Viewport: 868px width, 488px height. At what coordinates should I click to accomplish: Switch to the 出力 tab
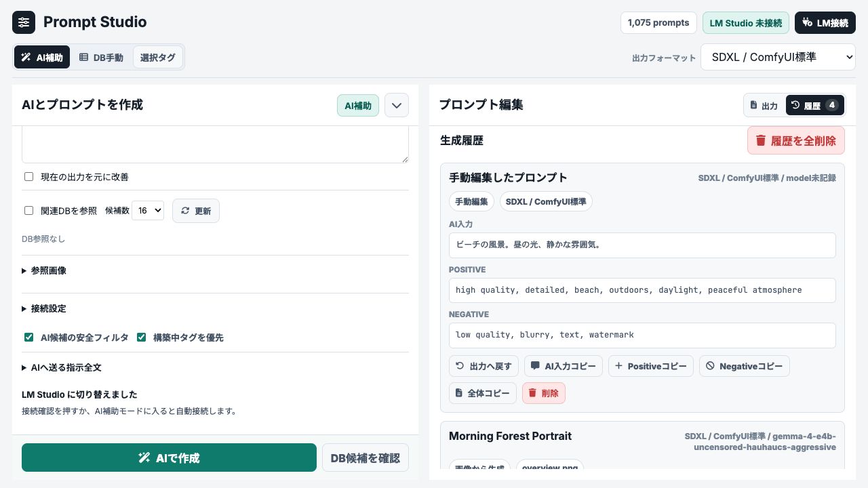764,106
